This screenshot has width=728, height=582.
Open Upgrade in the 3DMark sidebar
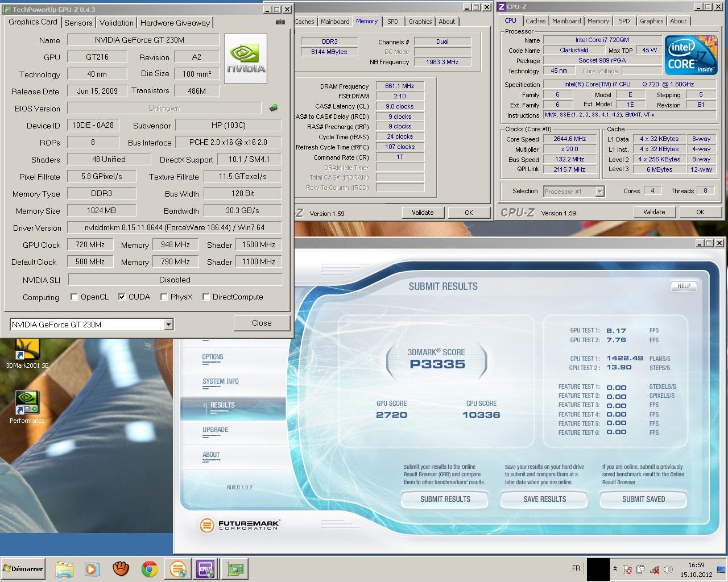pyautogui.click(x=216, y=430)
